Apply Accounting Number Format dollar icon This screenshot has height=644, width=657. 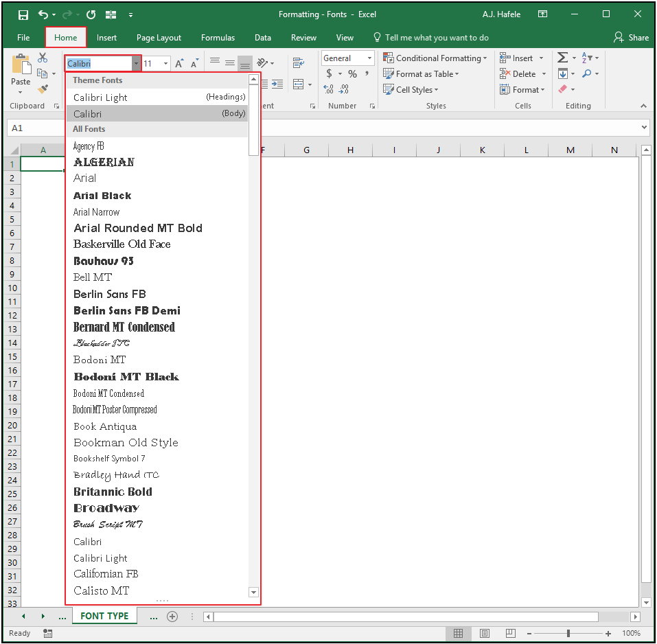(330, 73)
